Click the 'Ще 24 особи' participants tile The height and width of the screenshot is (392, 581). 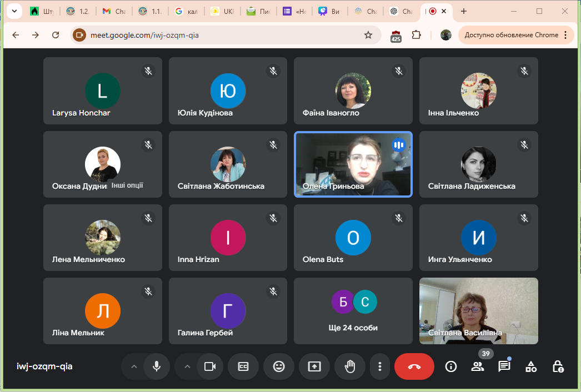(x=353, y=311)
